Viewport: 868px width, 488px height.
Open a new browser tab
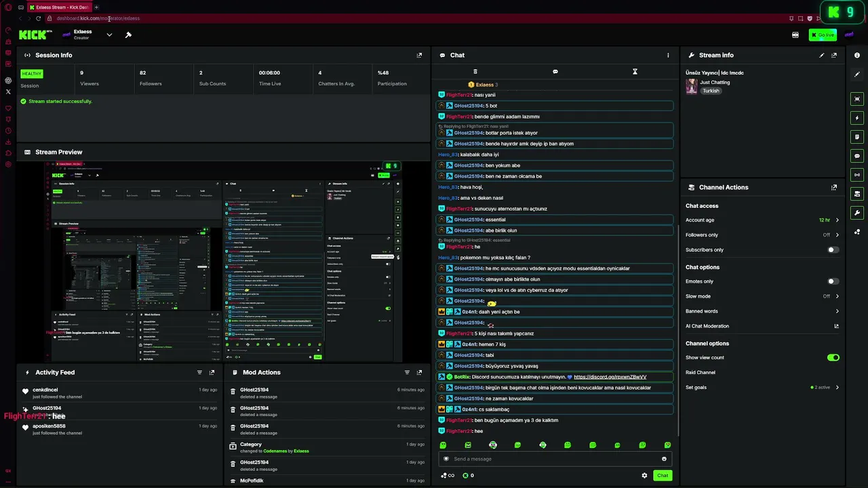coord(96,7)
